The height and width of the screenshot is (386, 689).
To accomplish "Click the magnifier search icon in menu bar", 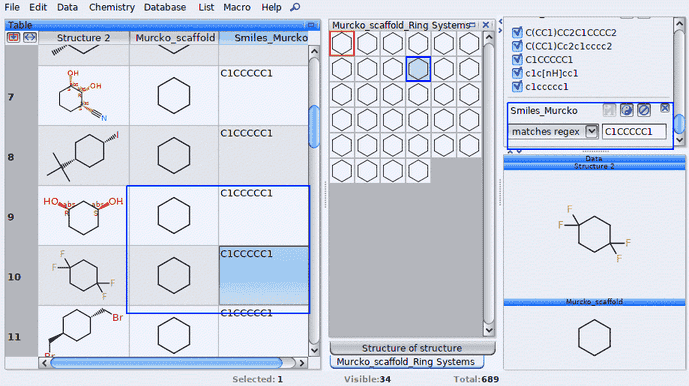I will [x=295, y=7].
